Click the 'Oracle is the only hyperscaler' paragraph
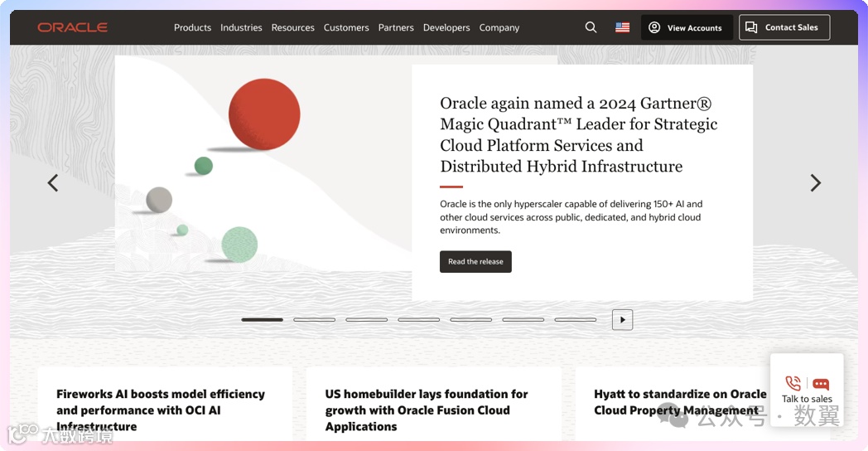Screen dimensions: 868x451 [x=571, y=217]
